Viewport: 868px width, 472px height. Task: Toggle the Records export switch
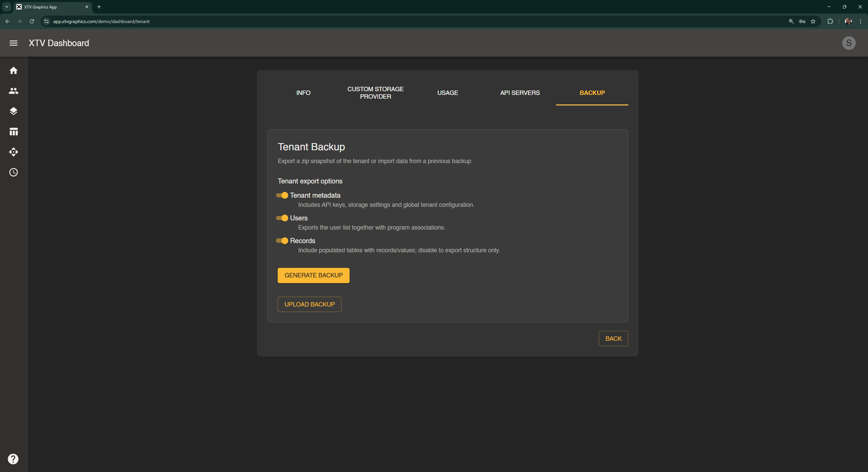tap(282, 241)
